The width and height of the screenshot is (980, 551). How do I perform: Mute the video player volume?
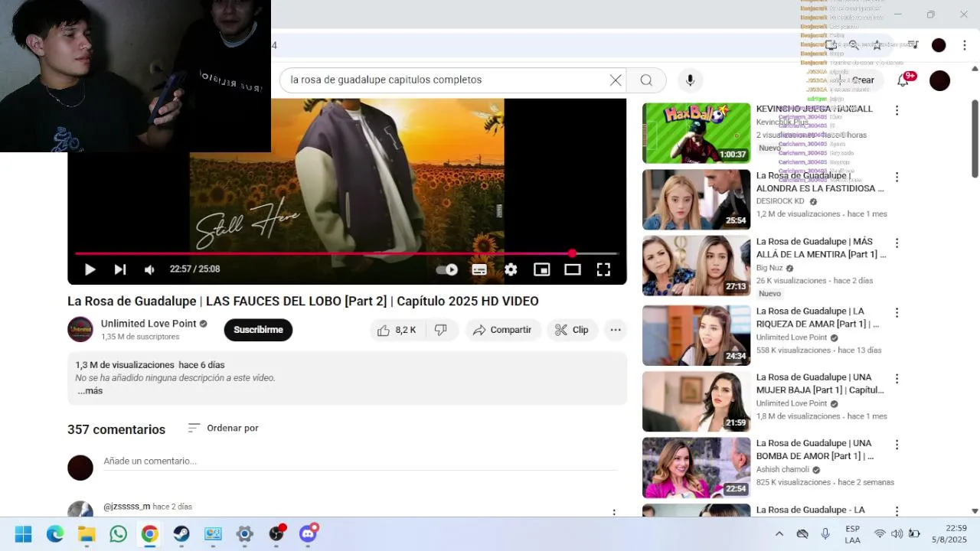[149, 269]
